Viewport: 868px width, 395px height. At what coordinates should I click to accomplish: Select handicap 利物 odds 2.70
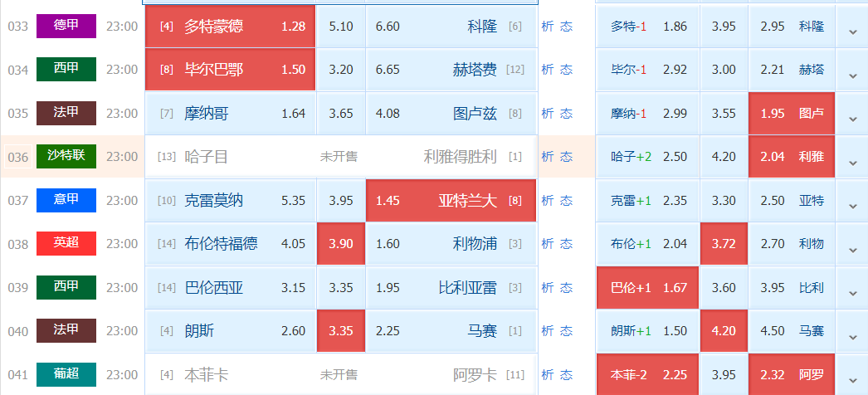tap(792, 244)
